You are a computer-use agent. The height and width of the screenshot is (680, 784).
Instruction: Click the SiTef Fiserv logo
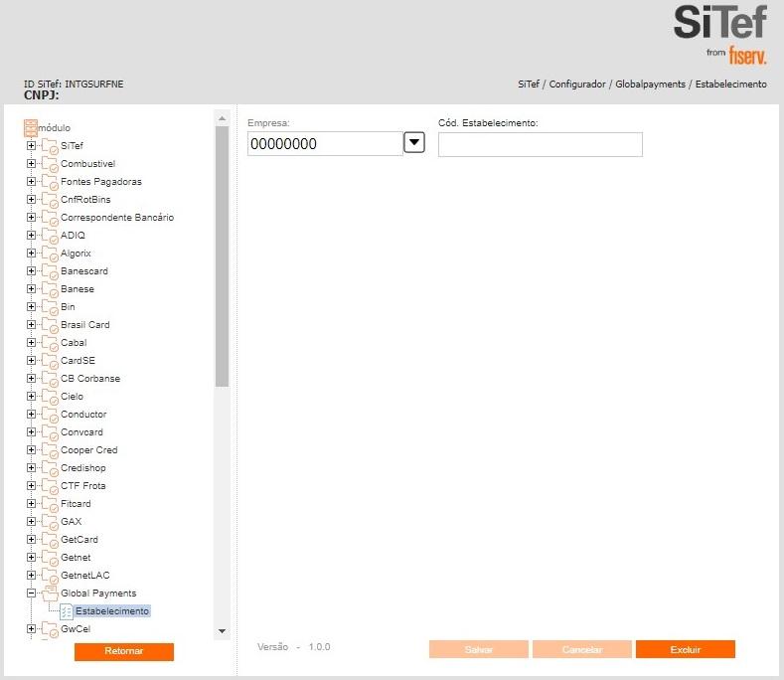[x=719, y=35]
